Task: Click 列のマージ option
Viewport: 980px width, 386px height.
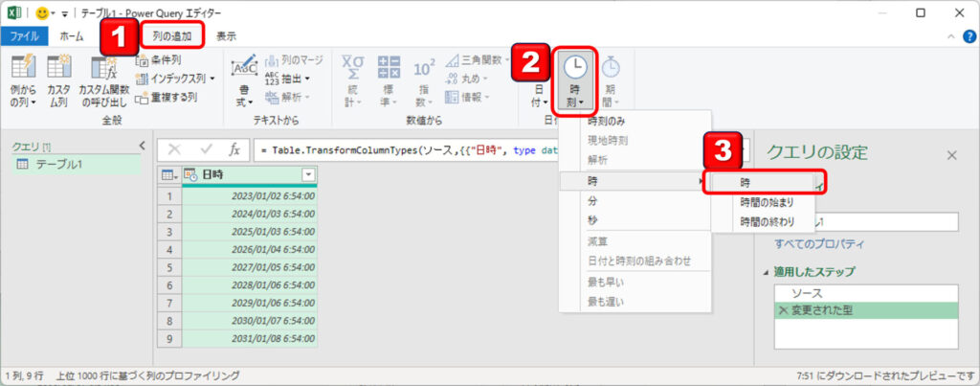Action: pos(294,60)
